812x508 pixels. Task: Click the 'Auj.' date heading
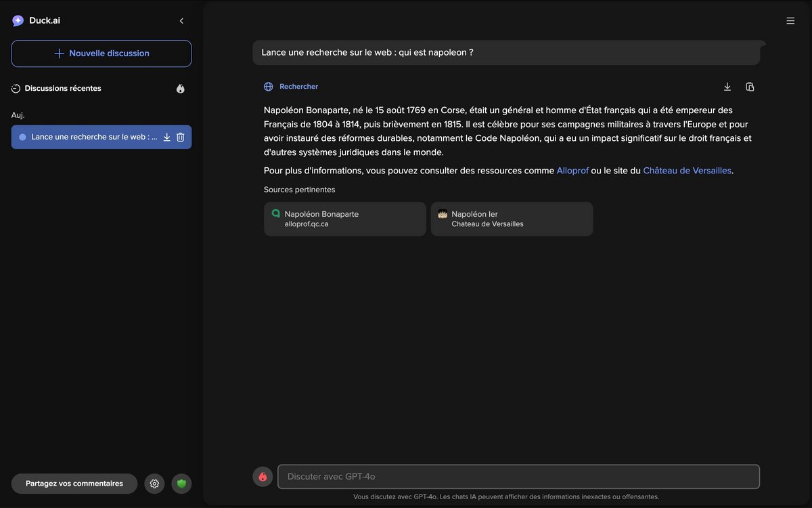(18, 115)
